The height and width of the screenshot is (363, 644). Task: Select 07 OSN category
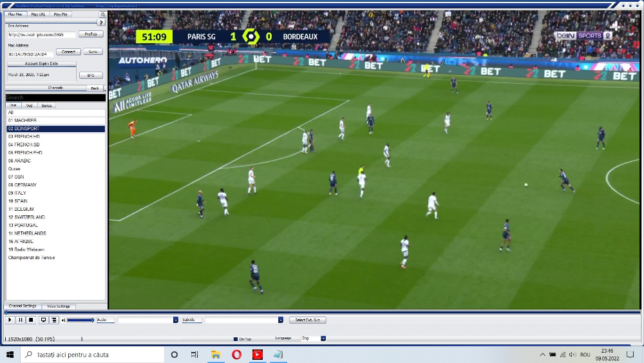pos(55,177)
